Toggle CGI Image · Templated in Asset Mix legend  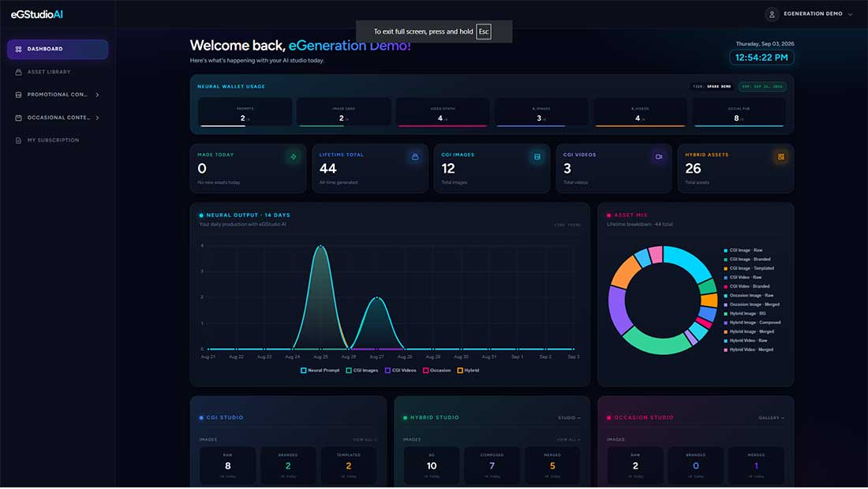[x=749, y=268]
